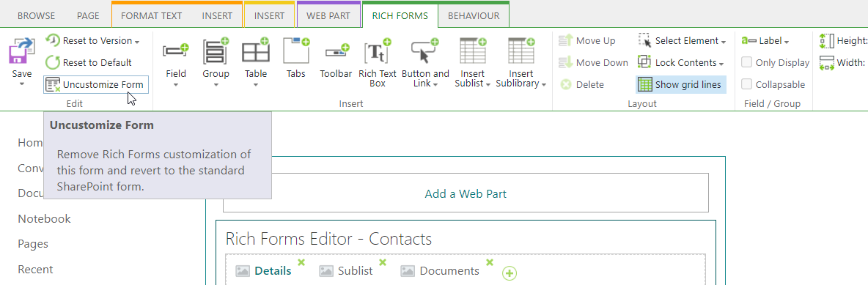Open Pages in left navigation
Viewport: 868px width, 285px height.
33,244
